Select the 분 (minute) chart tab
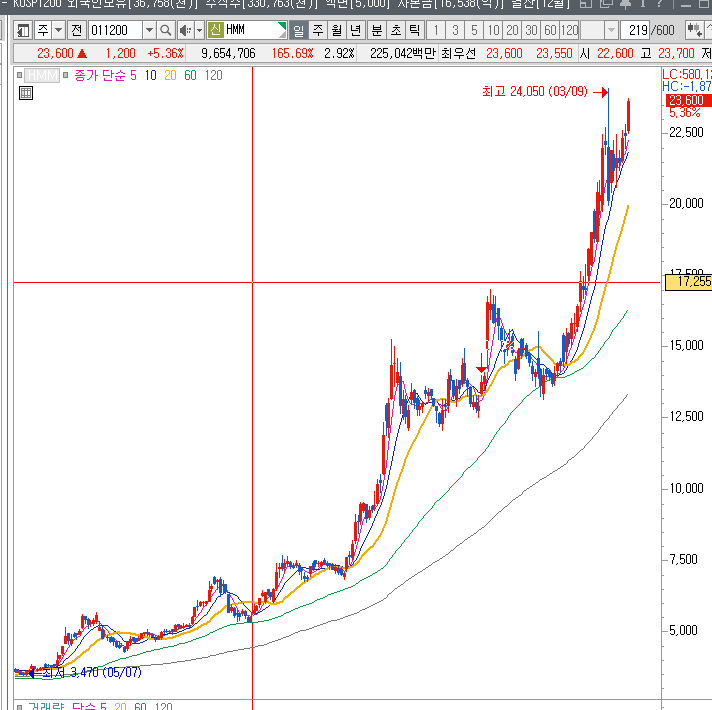The height and width of the screenshot is (710, 712). pyautogui.click(x=377, y=30)
